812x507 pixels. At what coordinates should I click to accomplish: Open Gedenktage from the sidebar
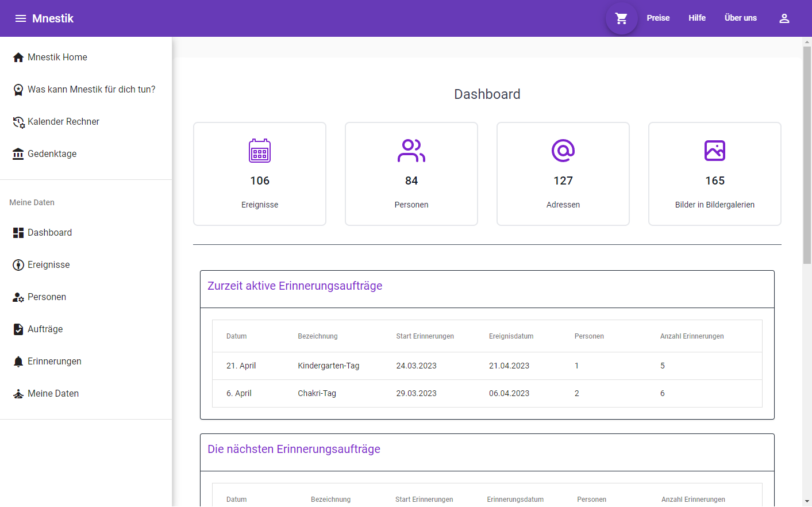pyautogui.click(x=52, y=154)
